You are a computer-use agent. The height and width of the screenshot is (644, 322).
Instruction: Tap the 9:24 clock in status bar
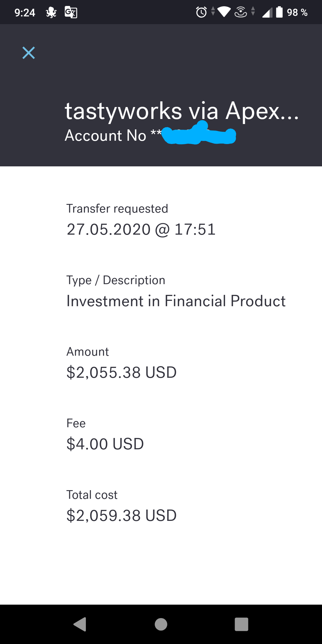(25, 13)
